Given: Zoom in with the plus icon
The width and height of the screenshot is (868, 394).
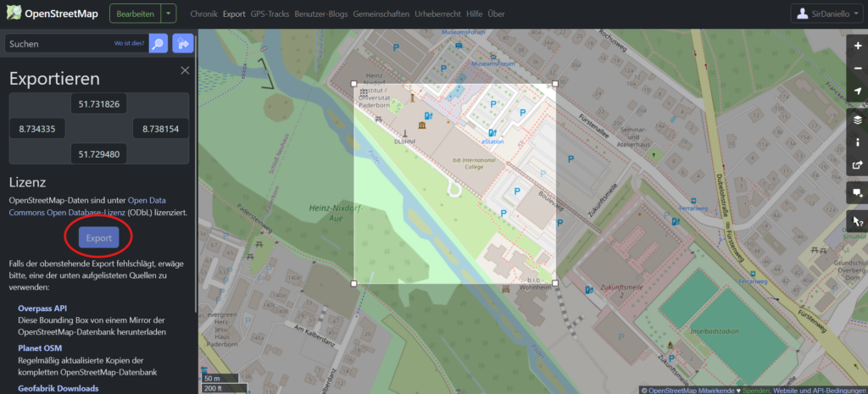Looking at the screenshot, I should 857,46.
